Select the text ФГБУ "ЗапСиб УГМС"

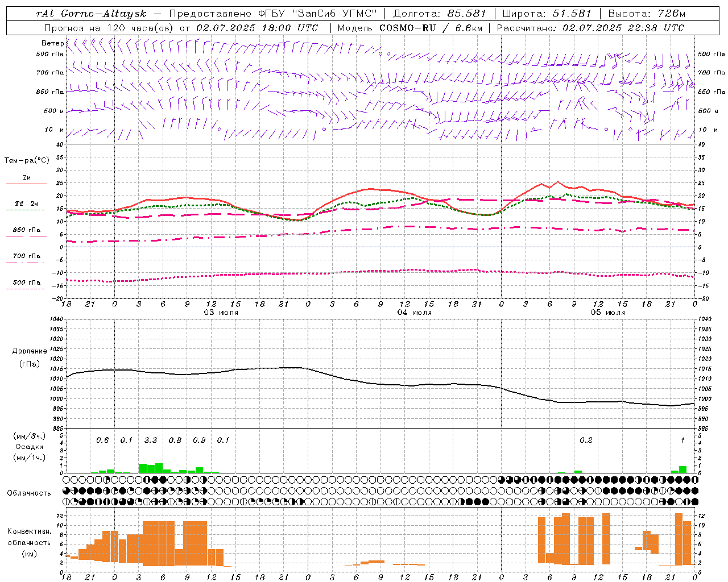pyautogui.click(x=318, y=14)
